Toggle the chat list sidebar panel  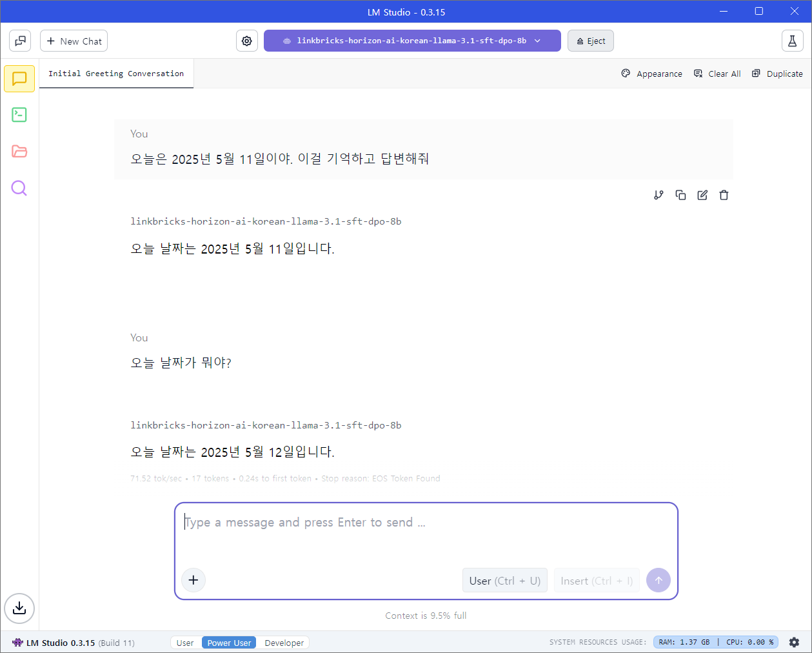[x=20, y=41]
